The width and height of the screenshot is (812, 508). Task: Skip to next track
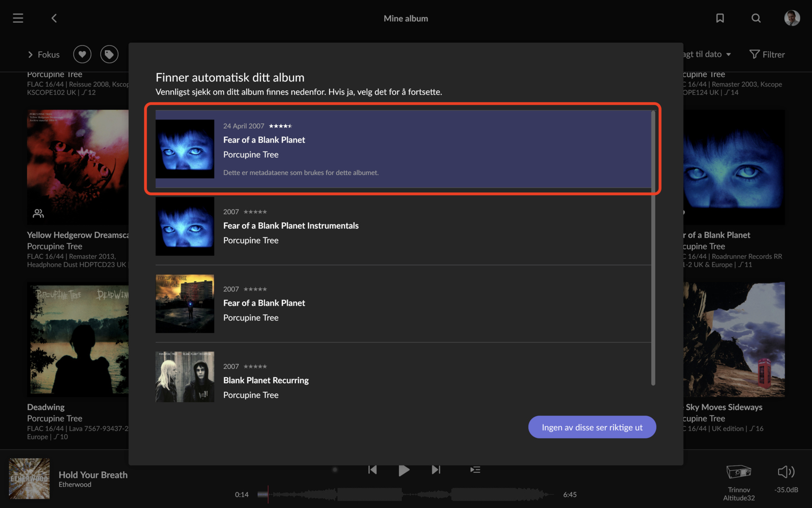[x=436, y=469]
